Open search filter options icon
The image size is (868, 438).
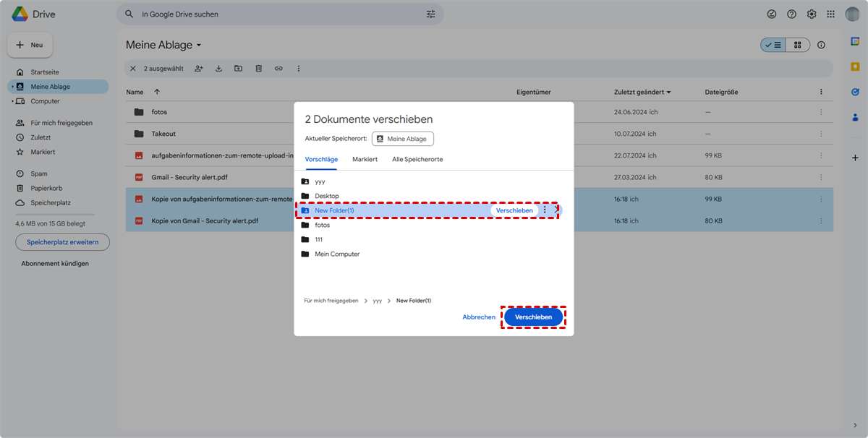(x=431, y=14)
